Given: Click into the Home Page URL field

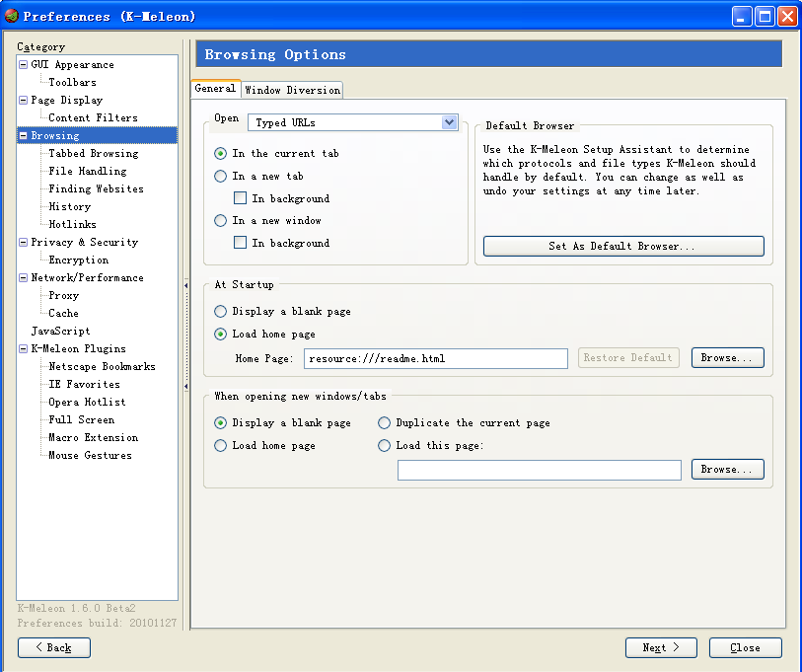Looking at the screenshot, I should pyautogui.click(x=435, y=358).
